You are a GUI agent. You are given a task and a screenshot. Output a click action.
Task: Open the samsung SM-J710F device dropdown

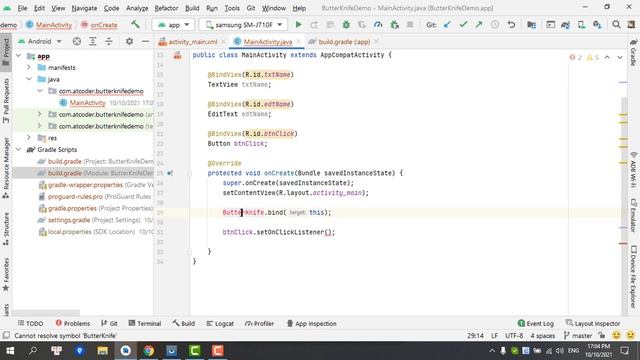click(244, 25)
